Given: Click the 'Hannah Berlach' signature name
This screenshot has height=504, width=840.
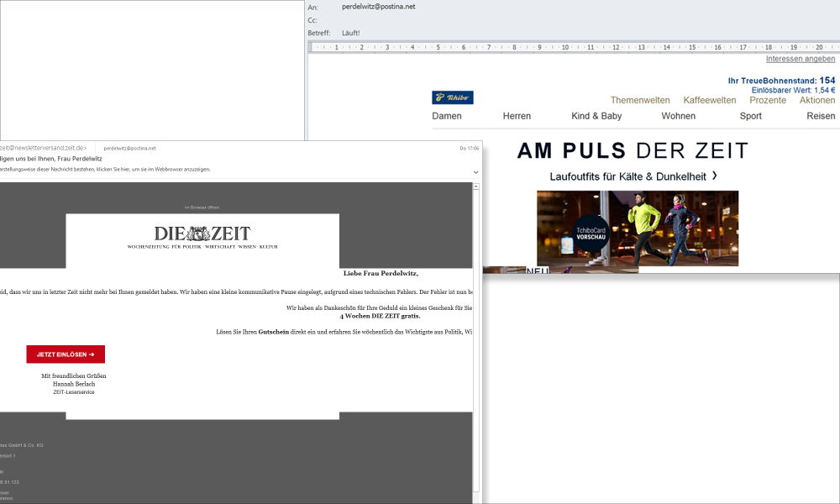Looking at the screenshot, I should [74, 384].
